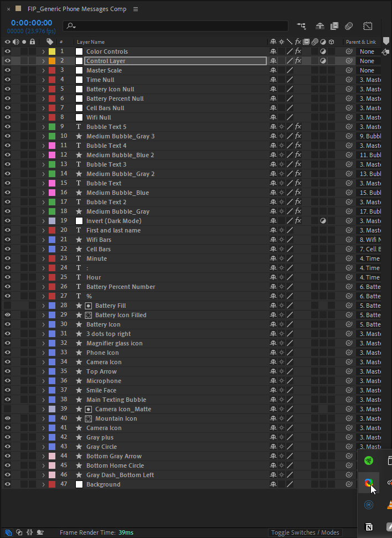Toggle adjustment layer switch on Control Layer
This screenshot has height=538, width=392.
pyautogui.click(x=323, y=61)
